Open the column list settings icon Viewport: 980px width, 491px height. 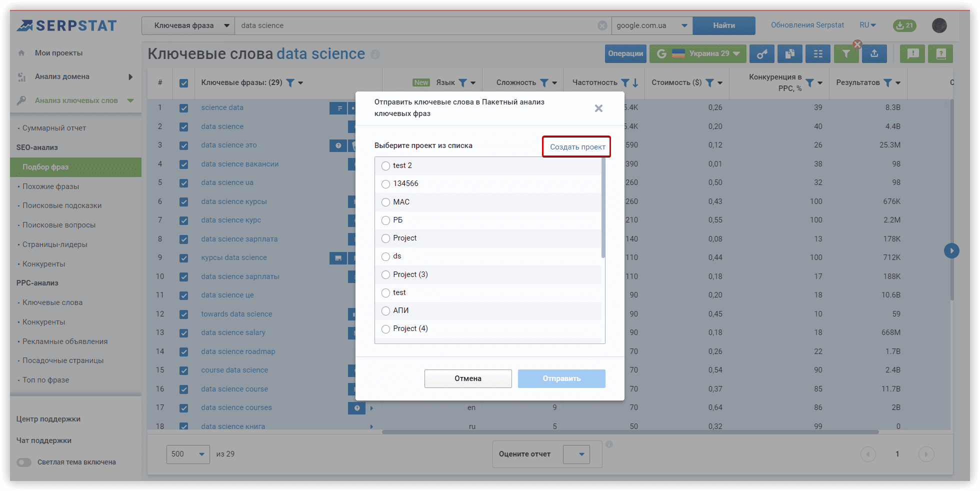[818, 54]
